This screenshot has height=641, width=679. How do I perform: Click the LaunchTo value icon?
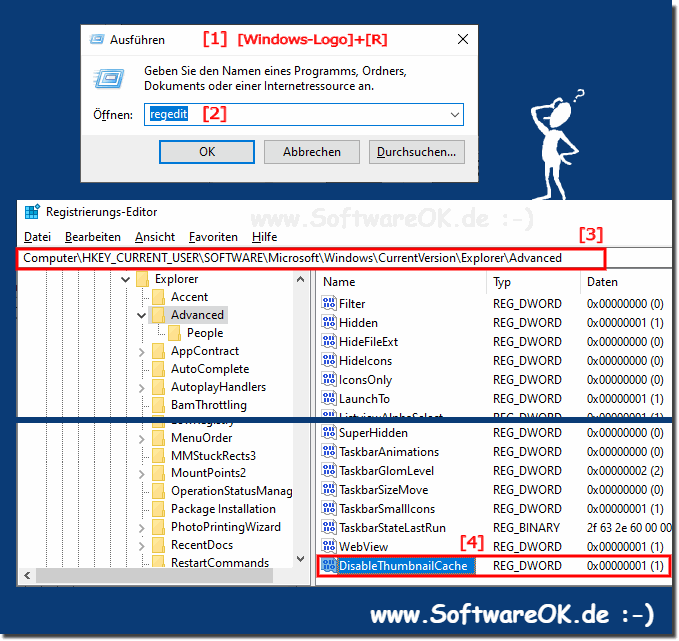(329, 398)
